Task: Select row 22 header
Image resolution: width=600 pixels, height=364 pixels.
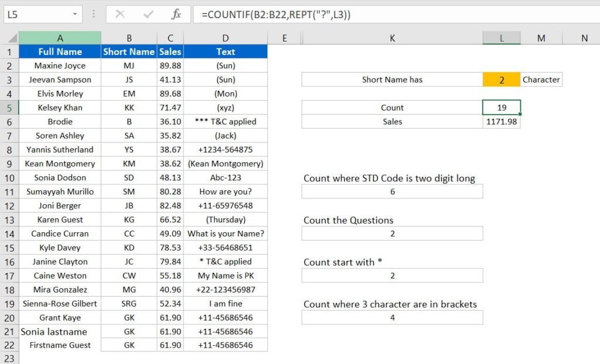Action: pos(9,345)
